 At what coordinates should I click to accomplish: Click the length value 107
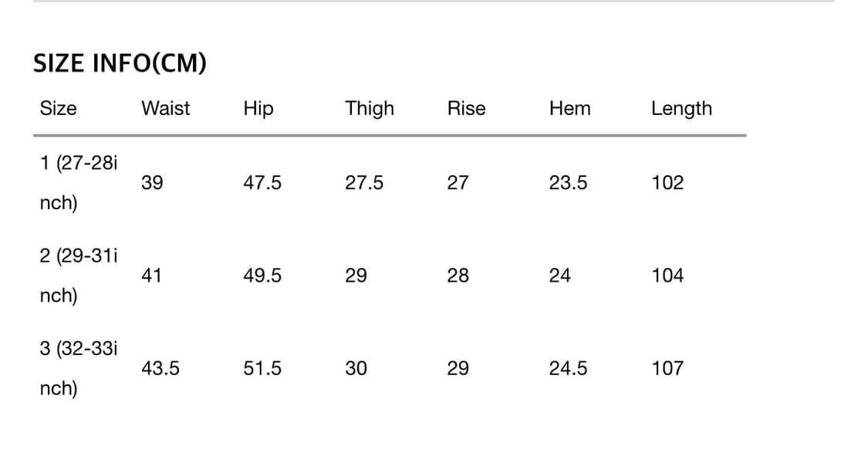(x=667, y=368)
